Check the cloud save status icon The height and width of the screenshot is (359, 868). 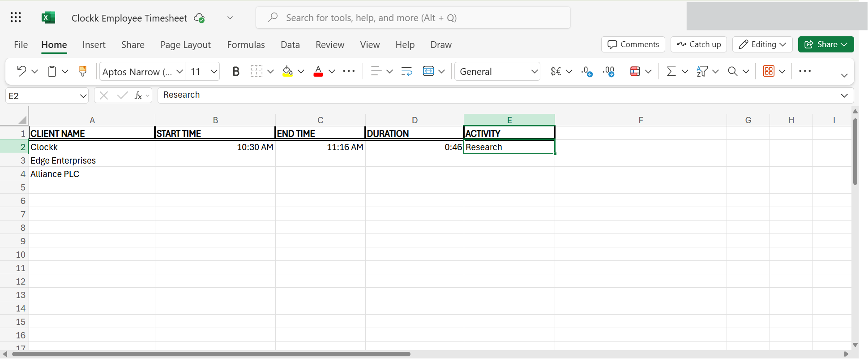point(199,18)
